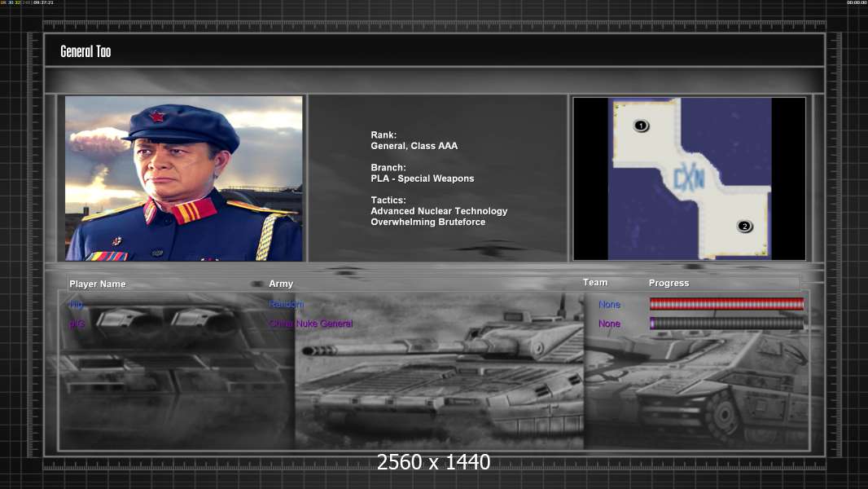Click the purple player name in second row
This screenshot has width=868, height=489.
click(x=77, y=324)
